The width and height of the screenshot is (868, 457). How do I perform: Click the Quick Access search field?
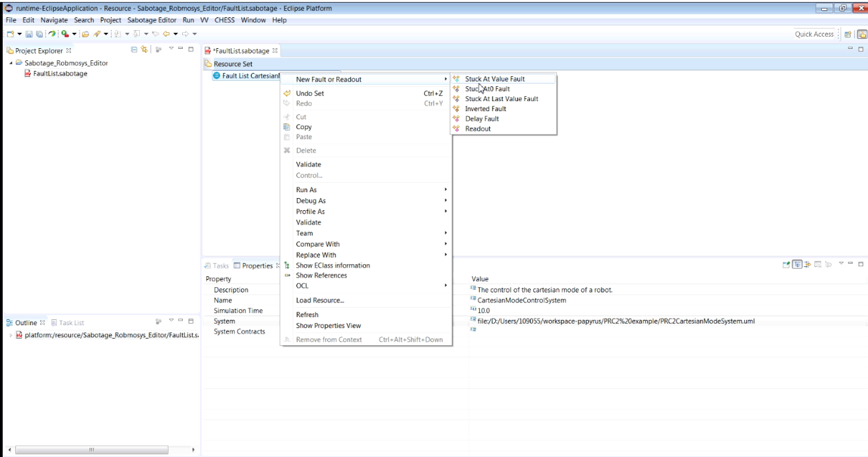[x=814, y=34]
